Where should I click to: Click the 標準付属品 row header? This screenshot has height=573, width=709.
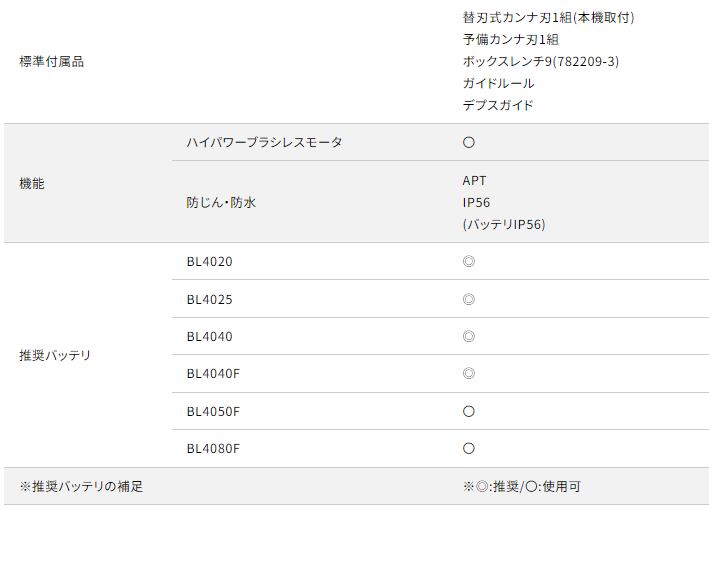[52, 62]
